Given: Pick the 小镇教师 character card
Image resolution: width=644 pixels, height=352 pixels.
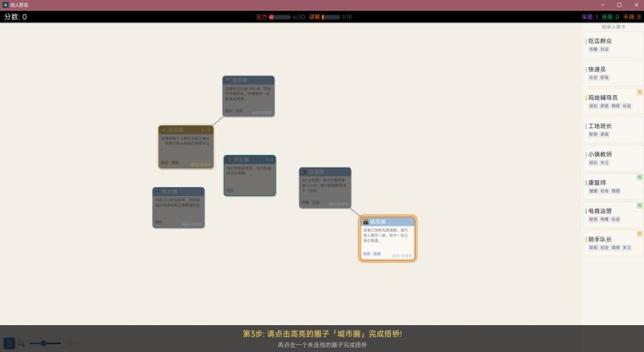Looking at the screenshot, I should point(614,158).
